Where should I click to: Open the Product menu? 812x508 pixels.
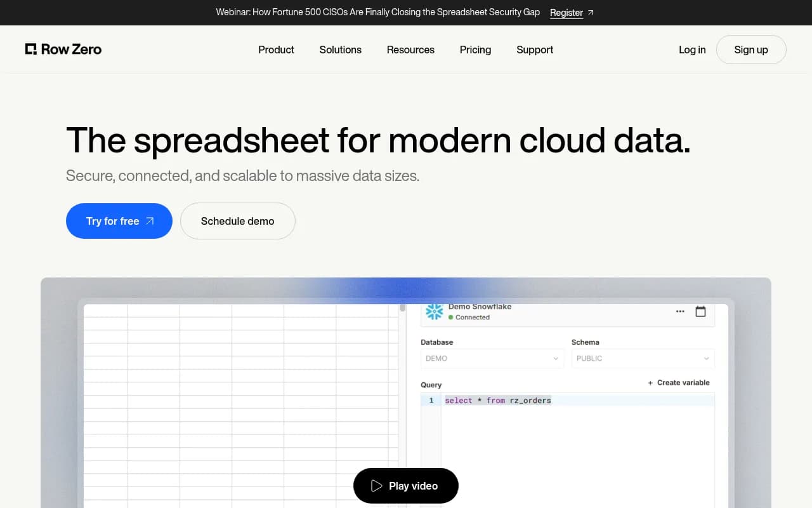point(276,50)
